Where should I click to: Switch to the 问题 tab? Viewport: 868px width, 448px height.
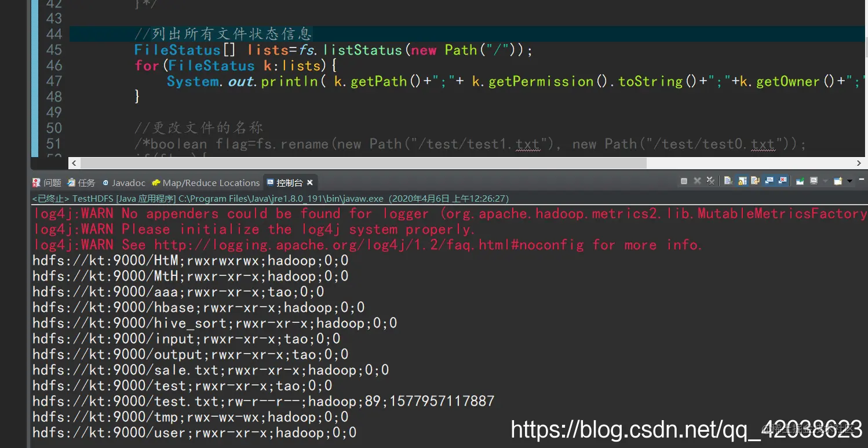coord(47,183)
